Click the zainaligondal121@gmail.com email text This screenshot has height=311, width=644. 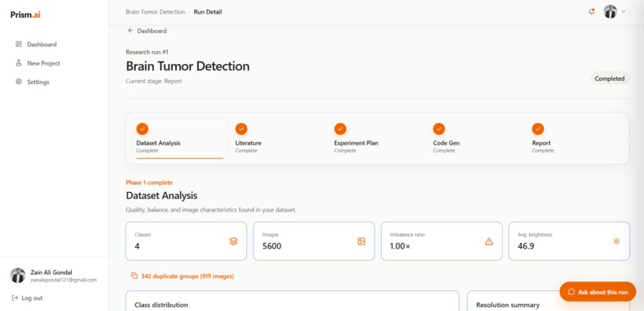click(64, 280)
